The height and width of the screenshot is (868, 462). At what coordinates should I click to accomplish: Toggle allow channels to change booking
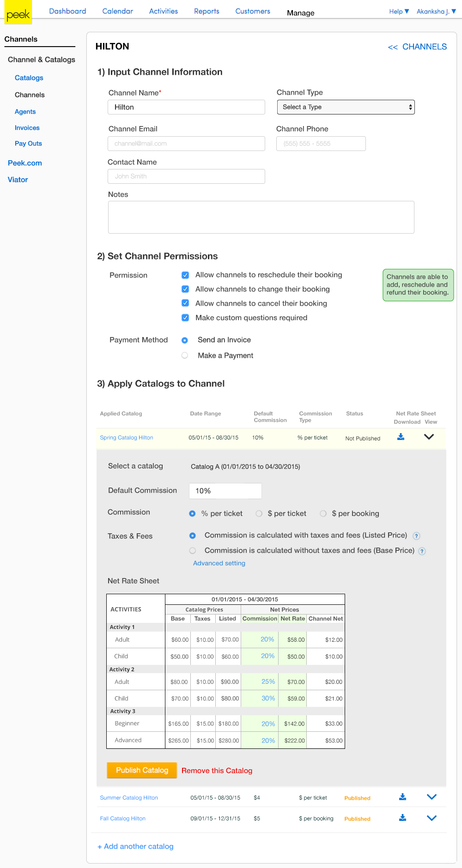point(185,289)
